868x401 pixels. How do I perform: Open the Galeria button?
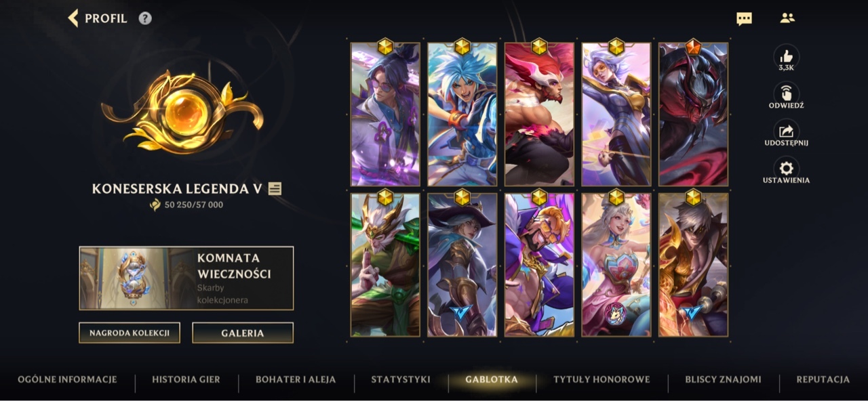[243, 333]
